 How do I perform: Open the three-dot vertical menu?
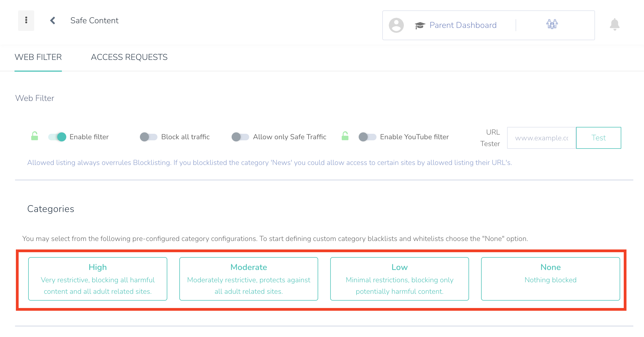pyautogui.click(x=26, y=21)
